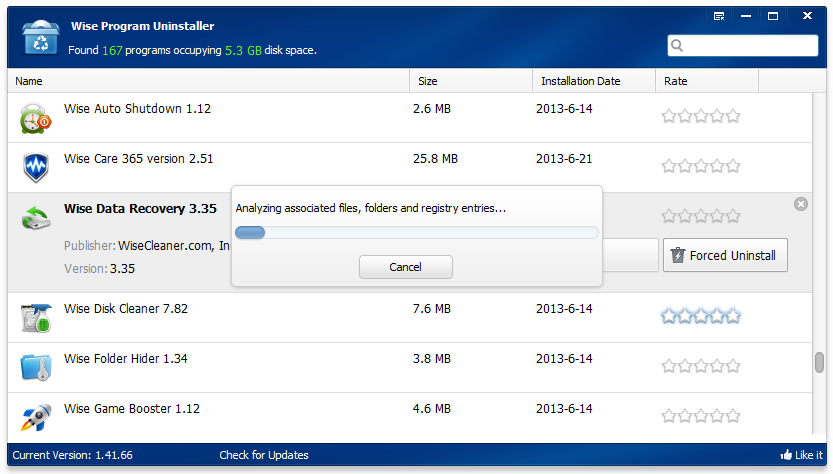The width and height of the screenshot is (833, 474).
Task: Select the Wise Disk Cleaner 7.82 row
Action: point(410,317)
